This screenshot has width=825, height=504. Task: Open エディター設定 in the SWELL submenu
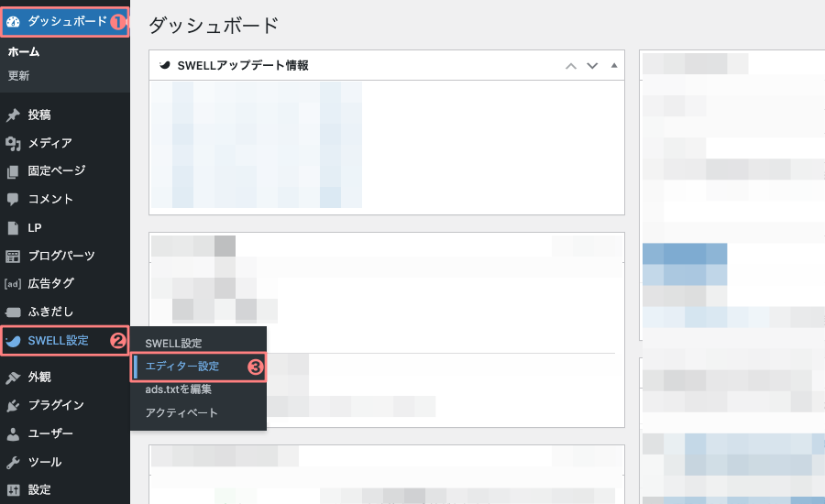181,367
